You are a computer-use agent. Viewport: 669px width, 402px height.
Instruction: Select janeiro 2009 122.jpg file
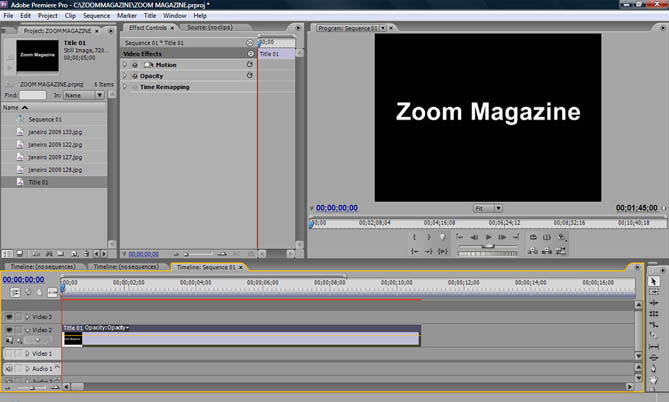(55, 145)
